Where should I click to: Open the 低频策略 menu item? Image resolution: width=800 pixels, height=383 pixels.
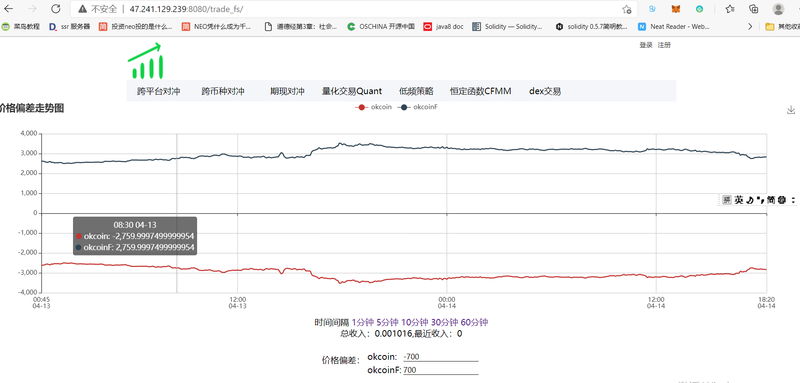(416, 91)
